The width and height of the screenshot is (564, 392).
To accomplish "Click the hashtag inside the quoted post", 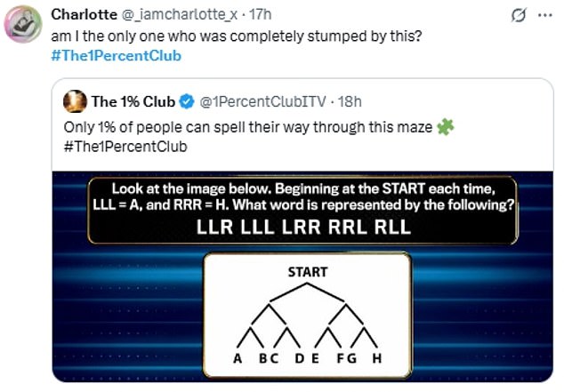I will 125,146.
